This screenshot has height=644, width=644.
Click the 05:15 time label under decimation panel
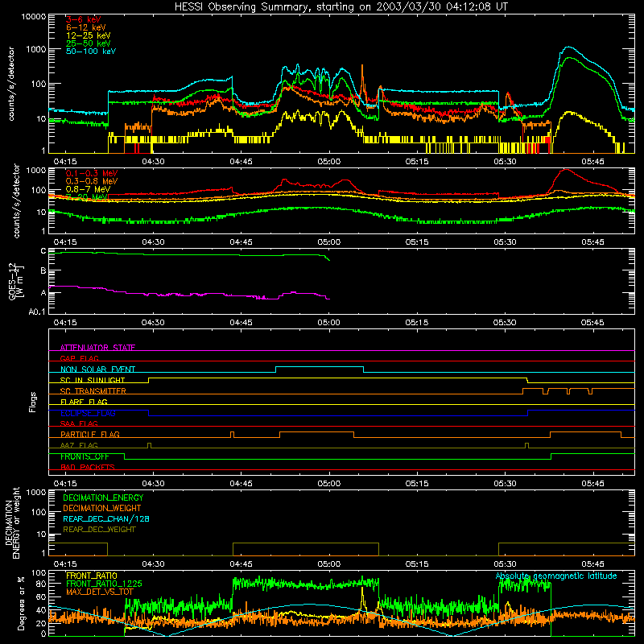click(417, 564)
